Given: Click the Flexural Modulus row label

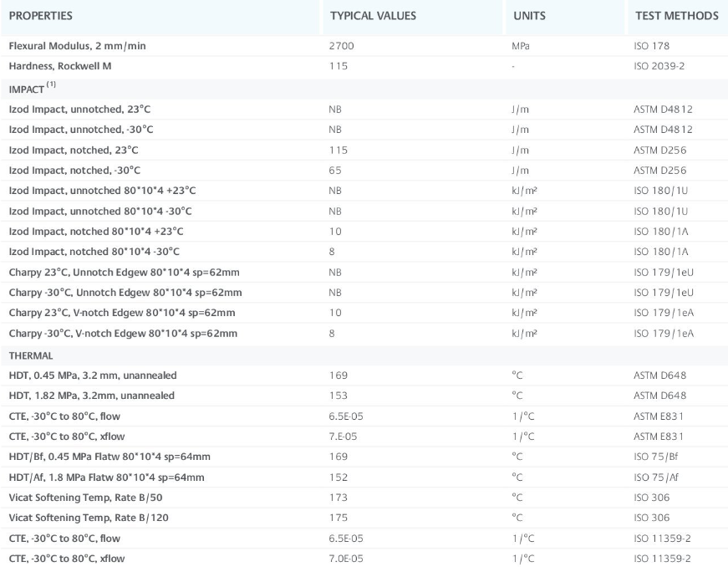Looking at the screenshot, I should pos(77,46).
